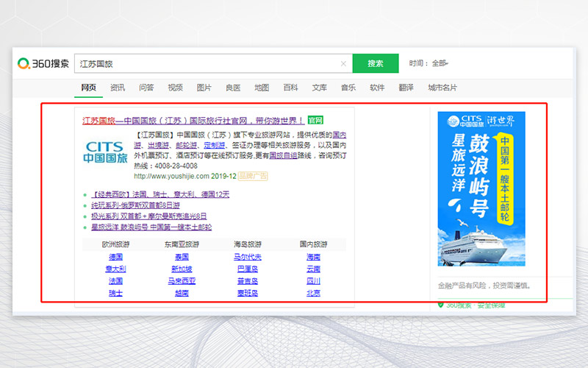The image size is (588, 368).
Task: Open 经典西欧 法国瑞士意大利德国12天 link
Action: [160, 194]
